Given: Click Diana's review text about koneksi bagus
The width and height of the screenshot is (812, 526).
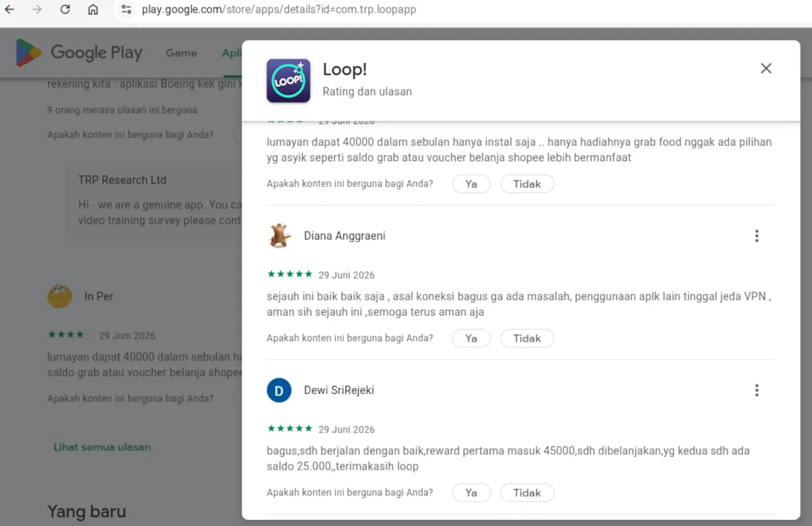Looking at the screenshot, I should (519, 305).
